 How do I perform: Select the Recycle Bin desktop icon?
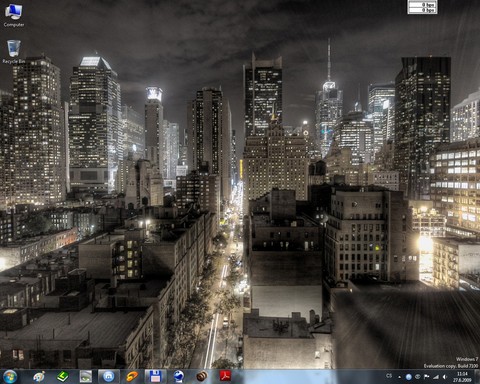tap(14, 52)
